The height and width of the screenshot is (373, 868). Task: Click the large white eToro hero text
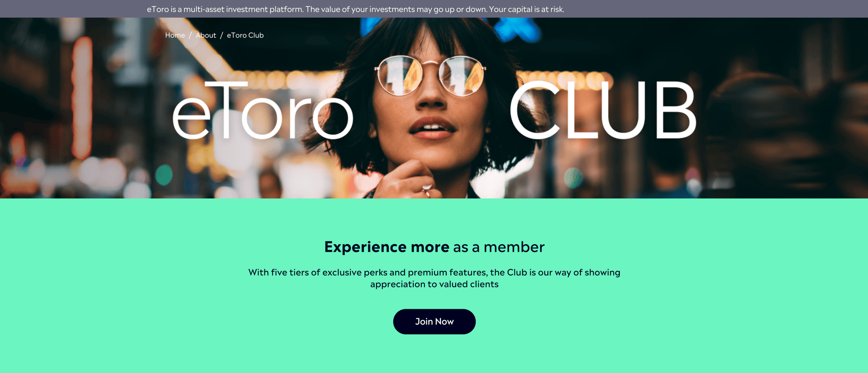coord(263,111)
